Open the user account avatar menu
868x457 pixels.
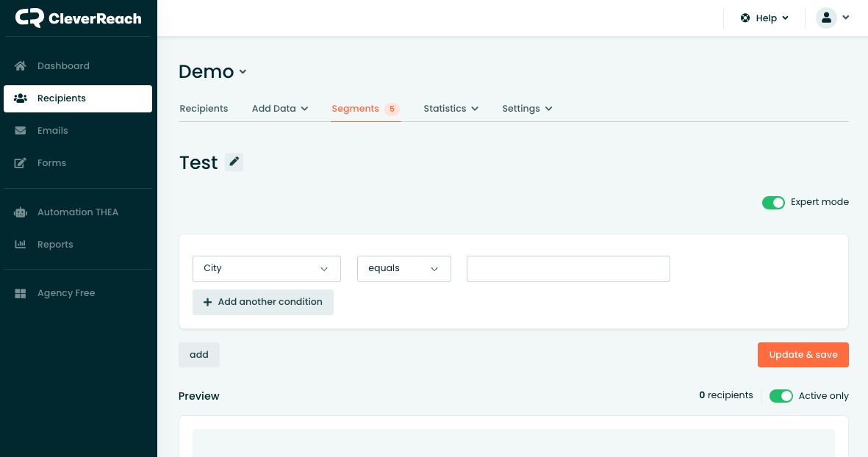coord(832,18)
